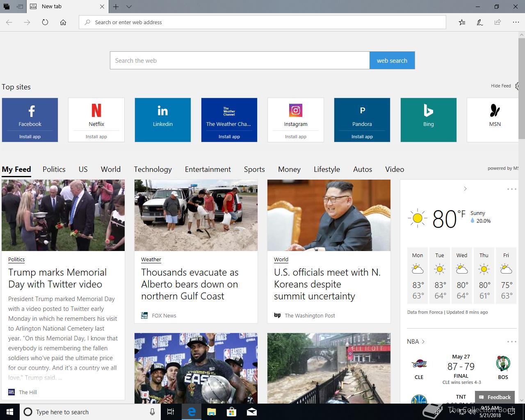Show tabs you've set aside icon

coord(7,7)
